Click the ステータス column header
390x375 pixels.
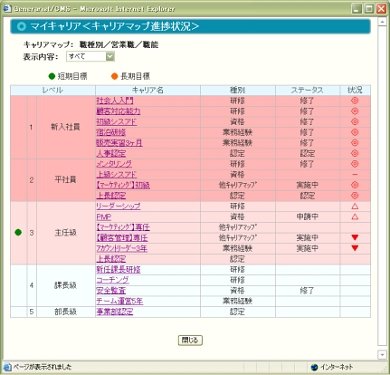[x=307, y=90]
